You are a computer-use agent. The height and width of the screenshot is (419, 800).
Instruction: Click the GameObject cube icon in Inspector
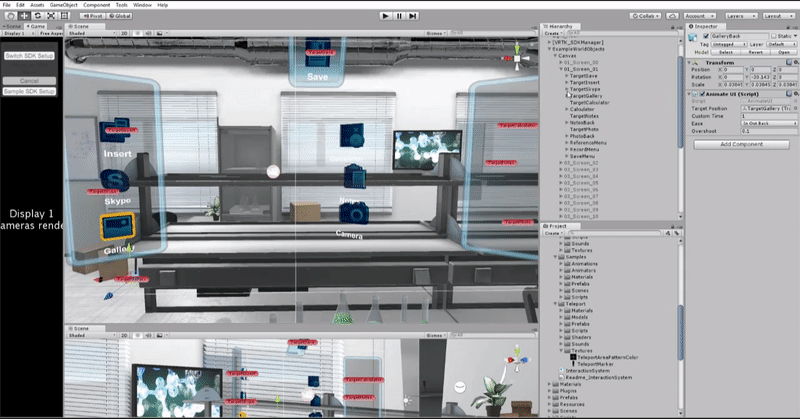[693, 37]
